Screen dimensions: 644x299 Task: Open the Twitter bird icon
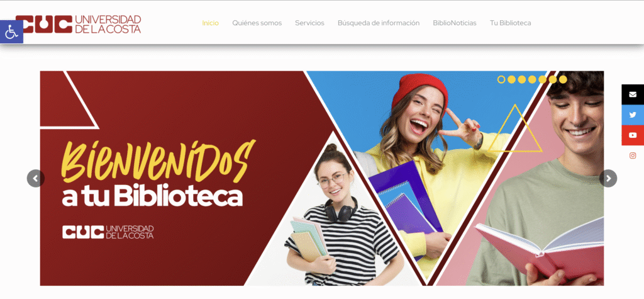[x=633, y=115]
